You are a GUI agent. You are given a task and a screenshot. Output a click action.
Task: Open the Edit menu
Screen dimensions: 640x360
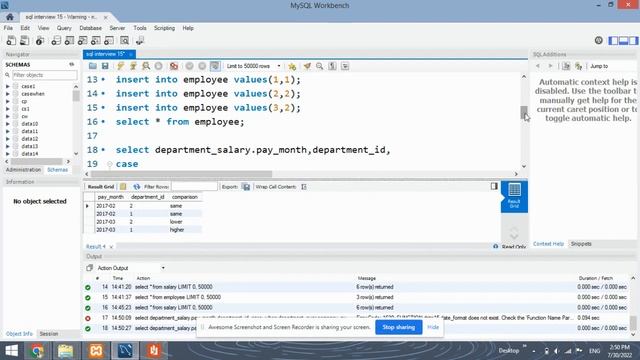coord(25,28)
